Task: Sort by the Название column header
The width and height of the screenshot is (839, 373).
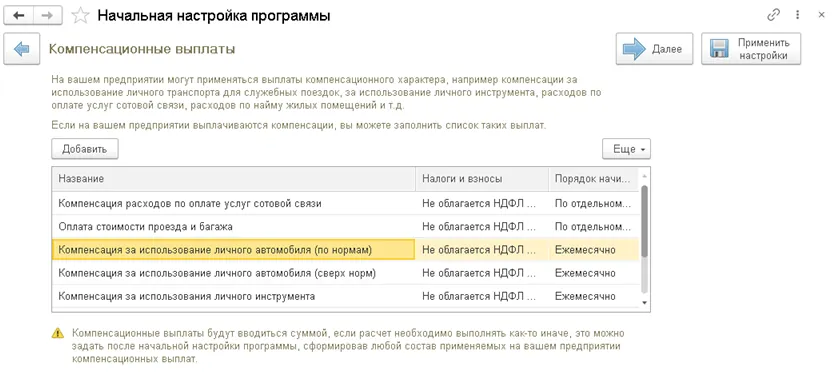Action: (x=234, y=179)
